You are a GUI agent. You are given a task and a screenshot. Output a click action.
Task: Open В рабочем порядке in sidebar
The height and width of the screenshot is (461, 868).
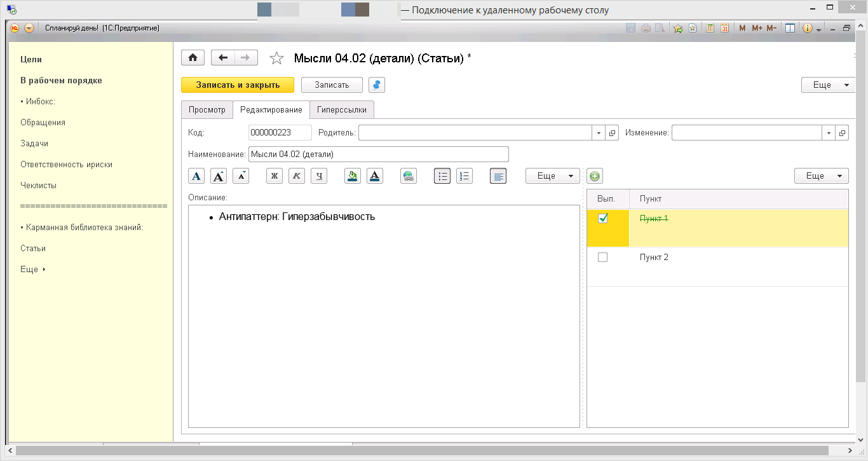(x=61, y=81)
